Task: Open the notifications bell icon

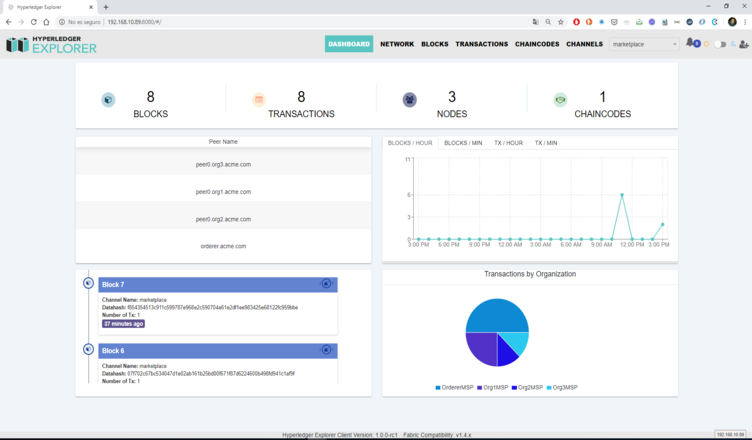Action: coord(690,43)
